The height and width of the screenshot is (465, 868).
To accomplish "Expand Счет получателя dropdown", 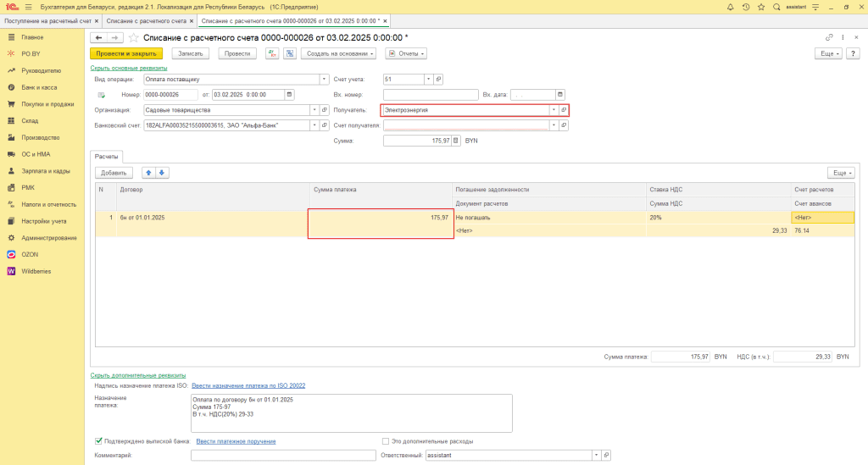I will 554,125.
